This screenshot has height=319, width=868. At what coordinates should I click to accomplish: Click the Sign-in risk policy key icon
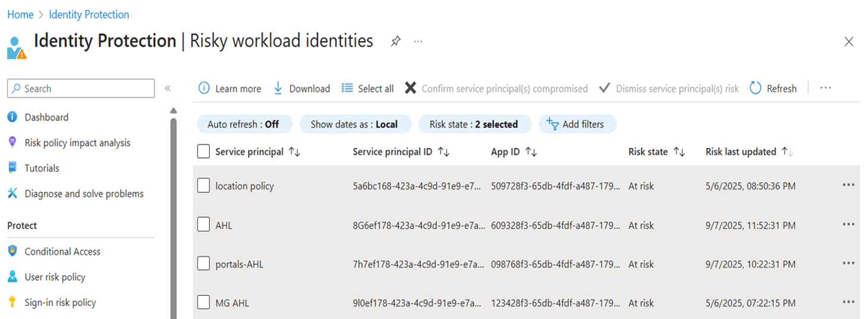point(12,302)
